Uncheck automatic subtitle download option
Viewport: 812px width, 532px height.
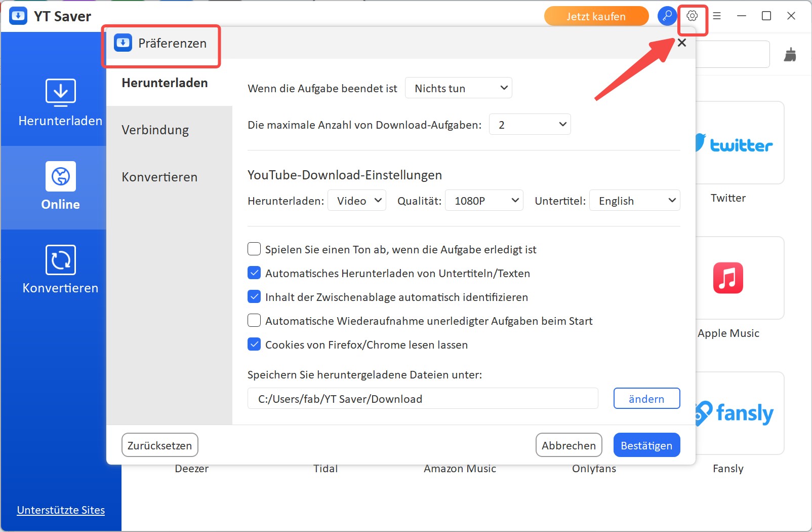254,273
